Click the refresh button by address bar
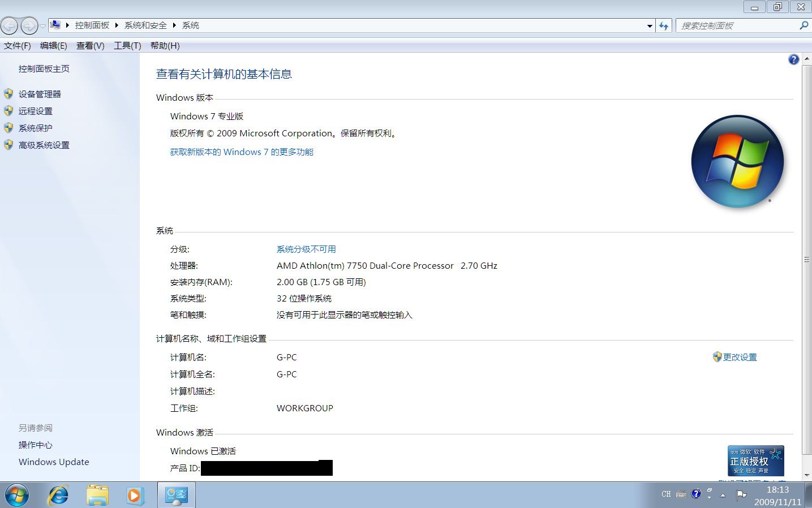 (664, 25)
